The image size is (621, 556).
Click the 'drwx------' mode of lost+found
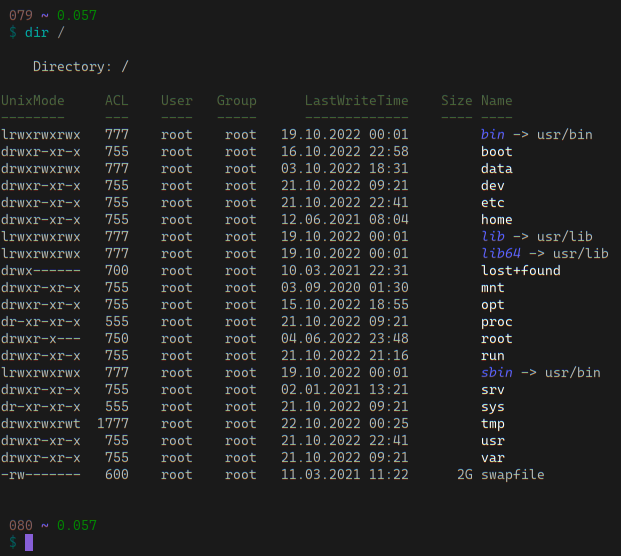tap(41, 271)
